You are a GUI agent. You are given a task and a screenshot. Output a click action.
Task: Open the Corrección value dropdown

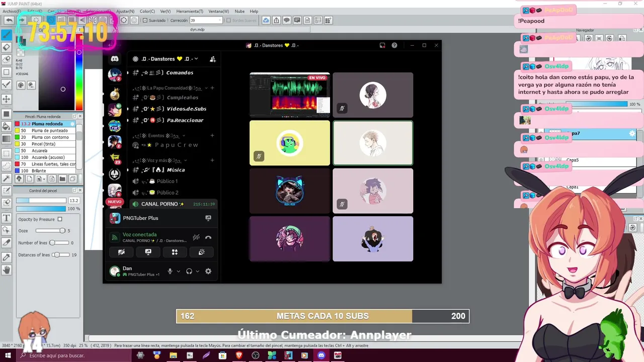click(219, 21)
